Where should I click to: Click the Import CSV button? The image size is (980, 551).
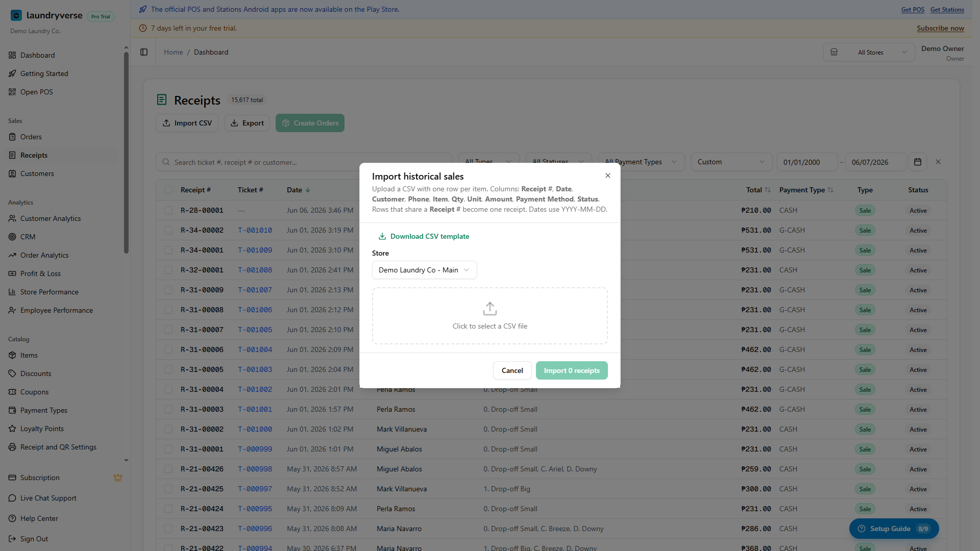pos(187,123)
